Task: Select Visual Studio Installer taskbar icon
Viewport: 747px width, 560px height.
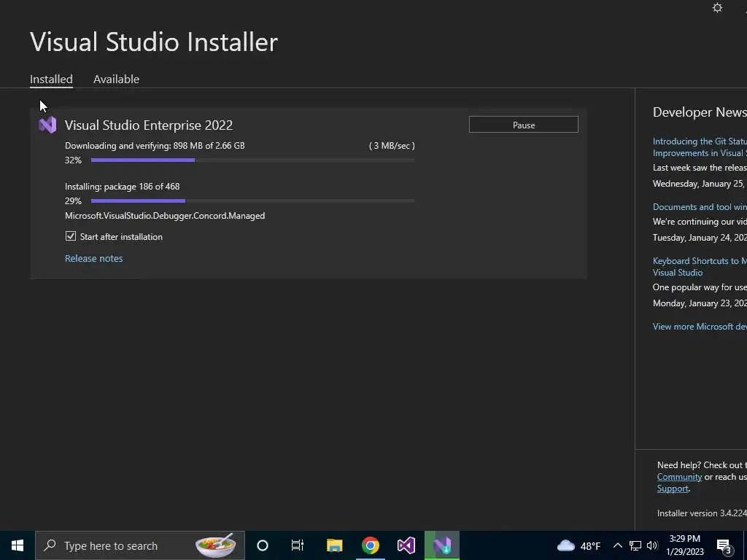Action: pos(442,545)
